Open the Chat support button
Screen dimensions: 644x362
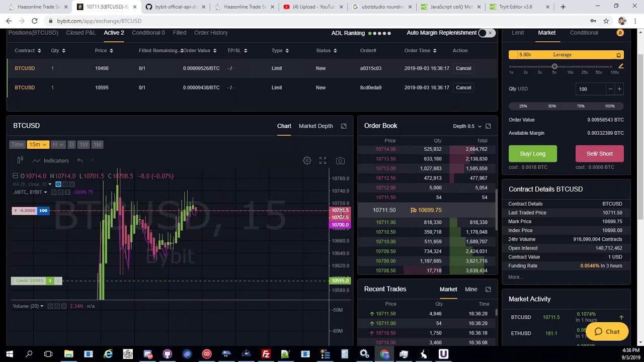tap(607, 332)
